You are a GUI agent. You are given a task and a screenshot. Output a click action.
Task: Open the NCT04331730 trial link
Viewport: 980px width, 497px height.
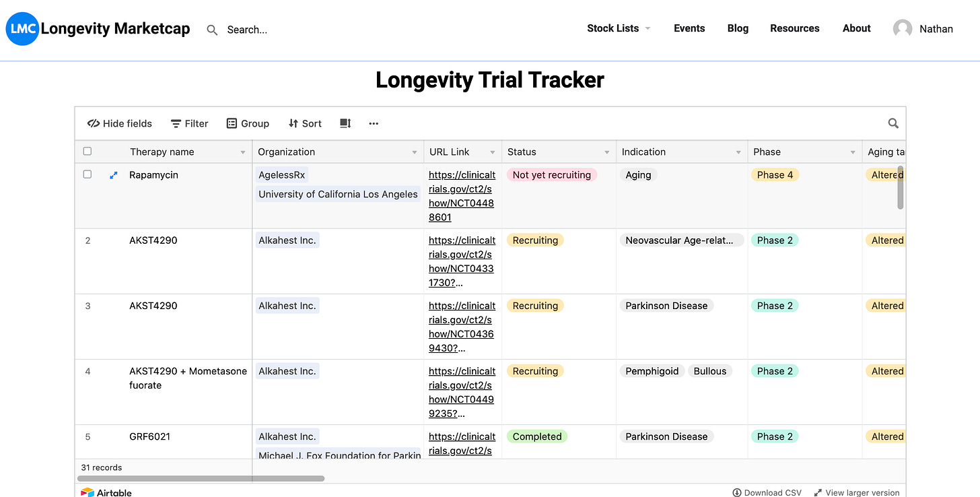[462, 261]
